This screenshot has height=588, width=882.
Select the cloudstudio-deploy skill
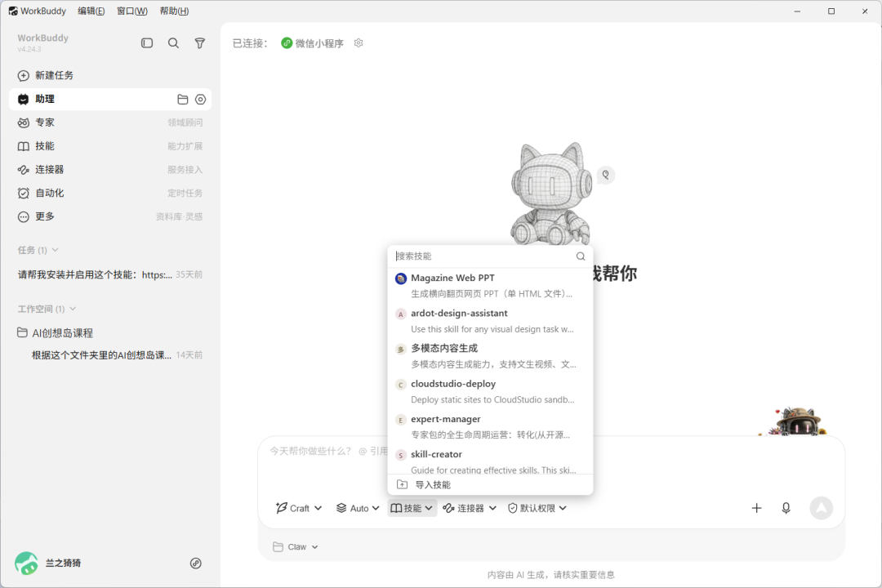[491, 392]
